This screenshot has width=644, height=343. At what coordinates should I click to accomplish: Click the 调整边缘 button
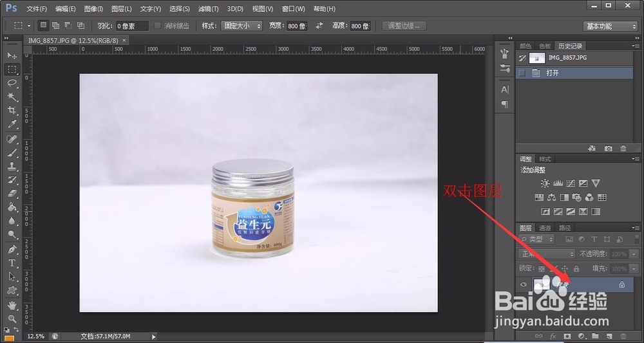click(x=404, y=26)
